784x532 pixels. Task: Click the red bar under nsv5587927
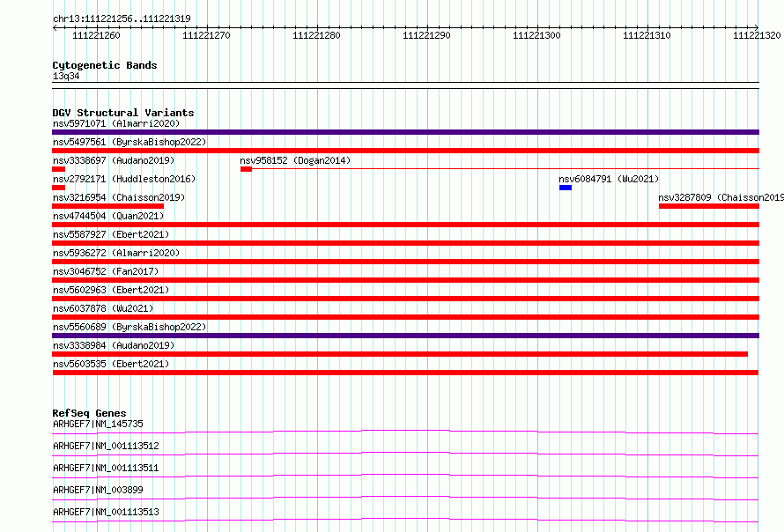pyautogui.click(x=405, y=243)
